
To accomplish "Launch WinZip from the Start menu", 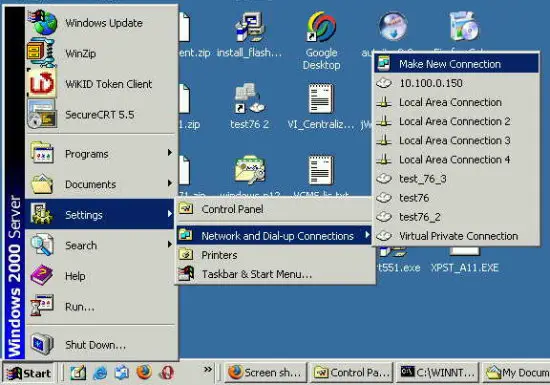I will (x=101, y=53).
